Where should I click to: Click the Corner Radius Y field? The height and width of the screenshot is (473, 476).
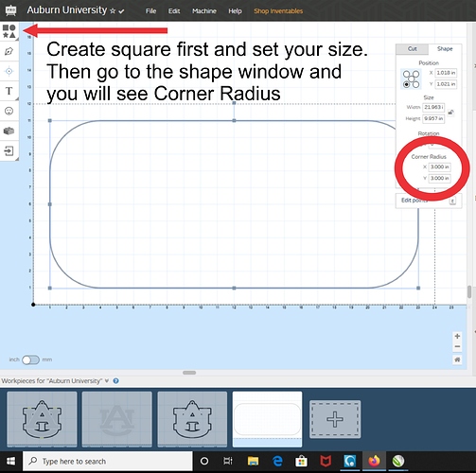click(x=440, y=178)
